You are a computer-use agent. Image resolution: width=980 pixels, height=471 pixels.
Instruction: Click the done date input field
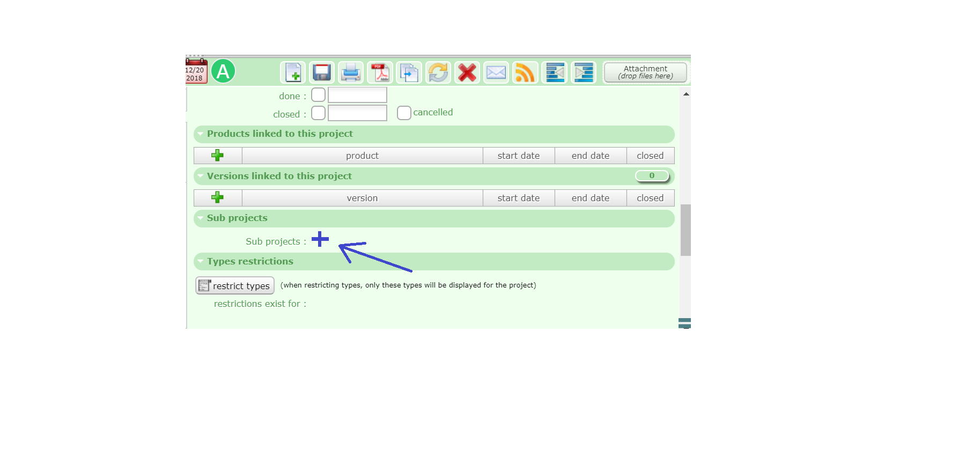tap(357, 95)
